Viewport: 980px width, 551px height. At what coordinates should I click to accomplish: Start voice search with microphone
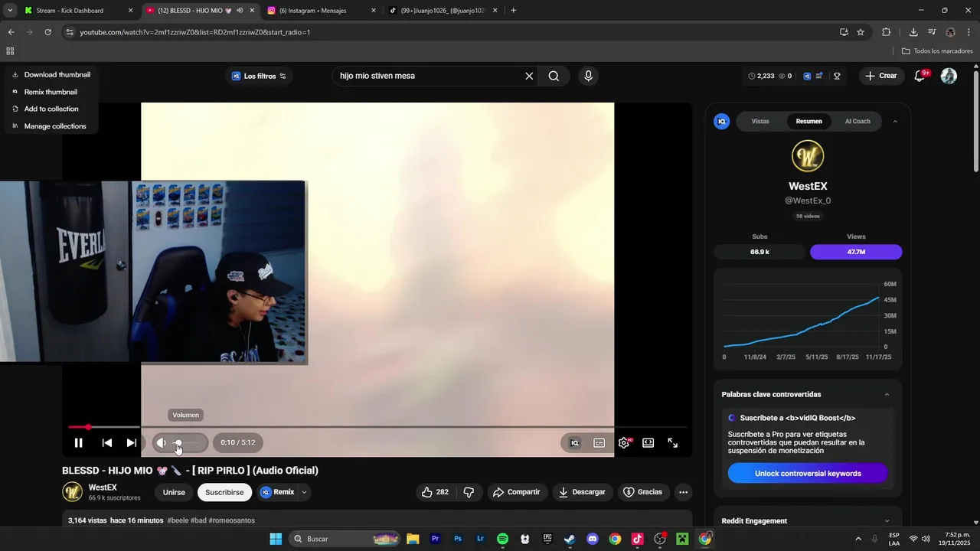pyautogui.click(x=588, y=76)
